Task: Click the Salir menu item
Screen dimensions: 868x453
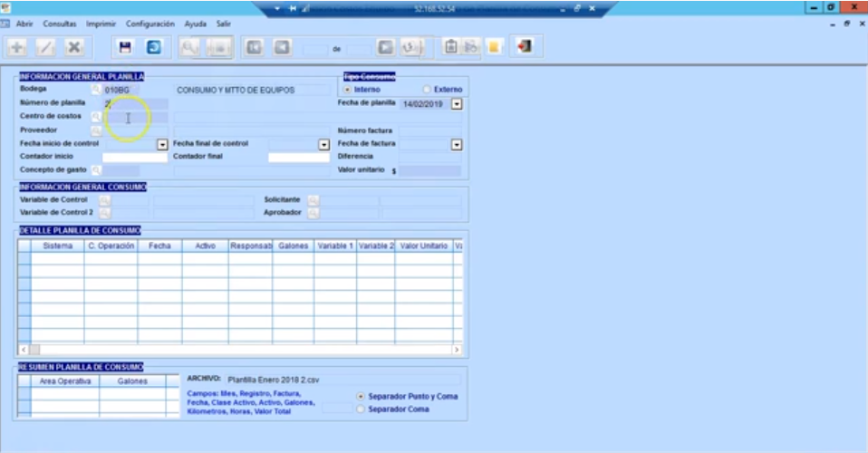Action: [224, 24]
